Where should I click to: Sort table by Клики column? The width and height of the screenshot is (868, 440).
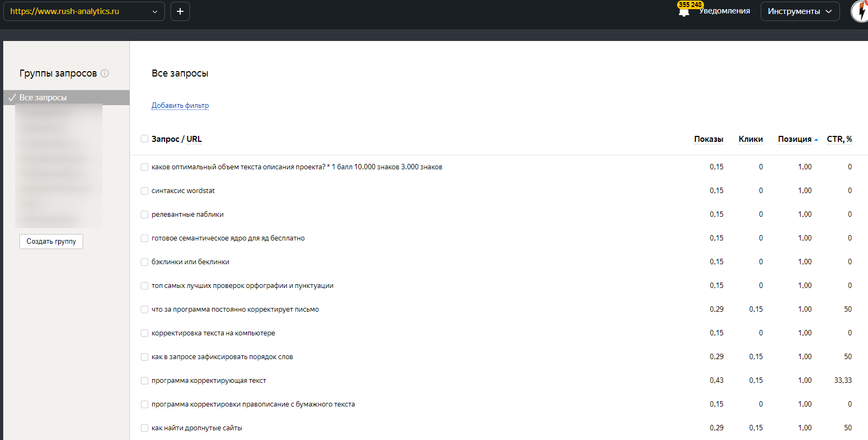click(750, 139)
